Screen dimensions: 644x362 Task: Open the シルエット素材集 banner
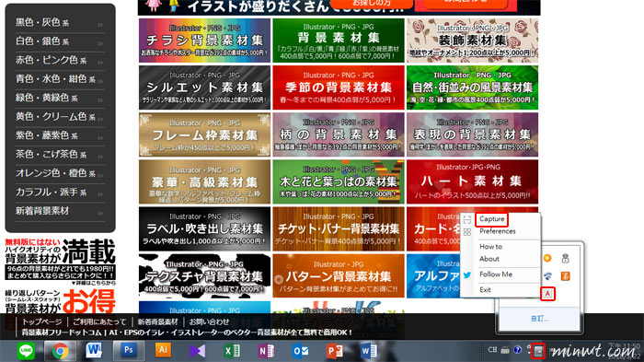[x=204, y=88]
